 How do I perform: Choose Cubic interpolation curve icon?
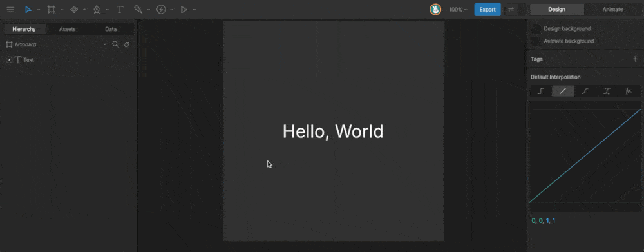[585, 91]
